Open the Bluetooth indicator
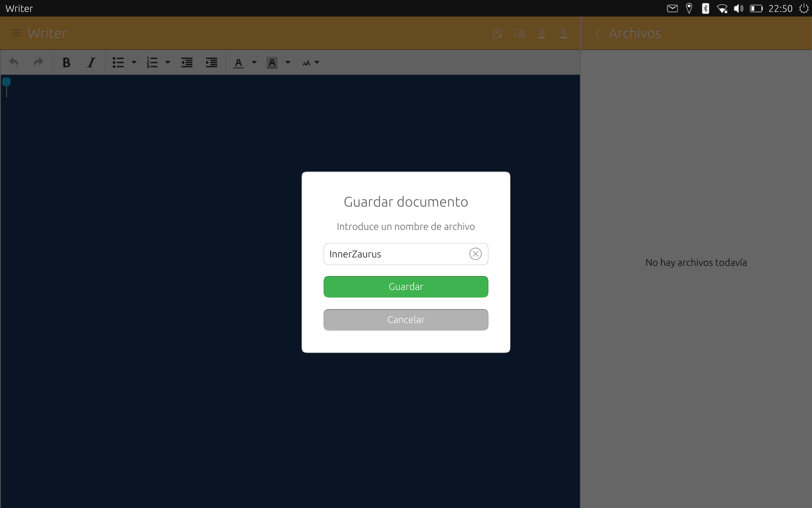 705,8
